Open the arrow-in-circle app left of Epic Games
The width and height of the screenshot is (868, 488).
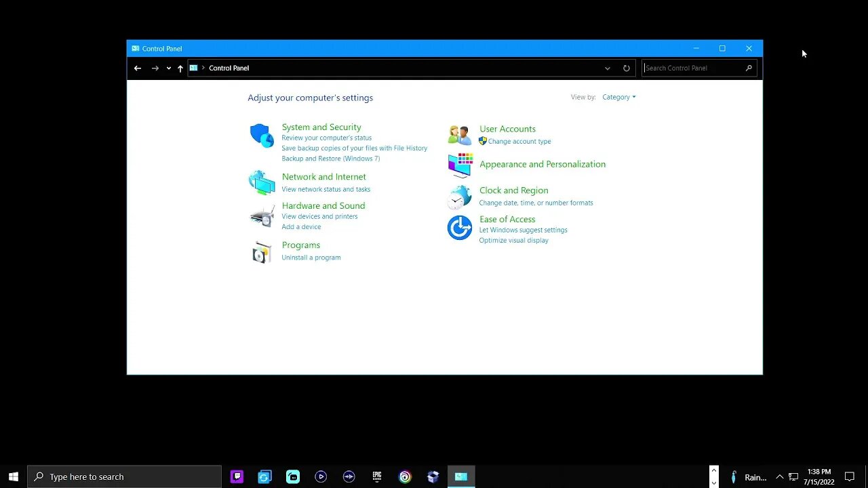coord(349,476)
